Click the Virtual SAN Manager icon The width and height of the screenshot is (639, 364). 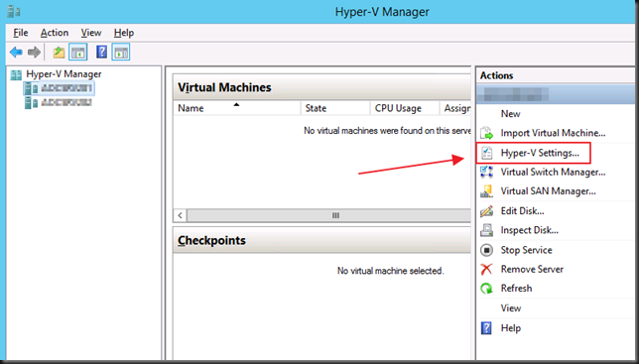point(486,191)
